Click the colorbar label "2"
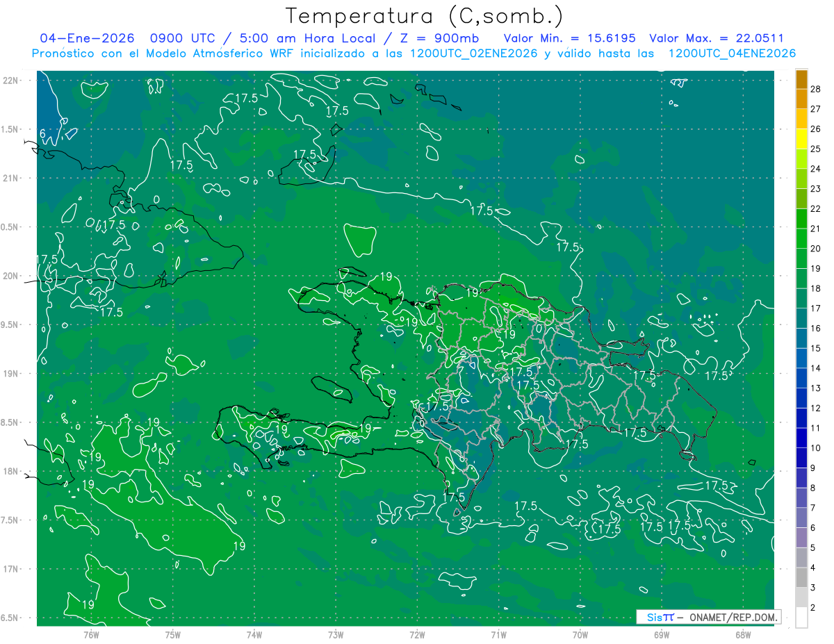Image resolution: width=834 pixels, height=644 pixels. point(814,607)
